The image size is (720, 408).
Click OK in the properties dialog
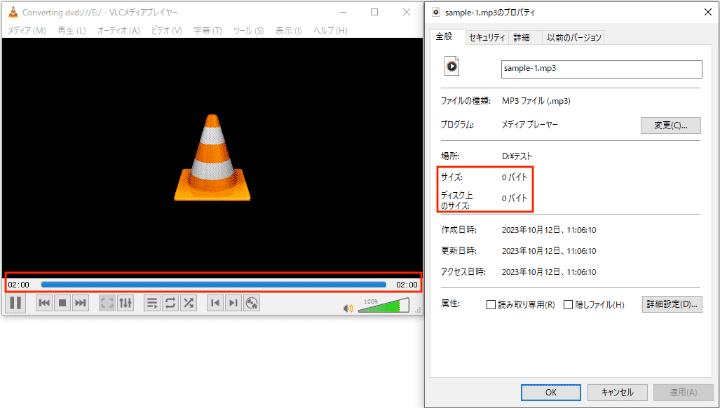point(551,392)
